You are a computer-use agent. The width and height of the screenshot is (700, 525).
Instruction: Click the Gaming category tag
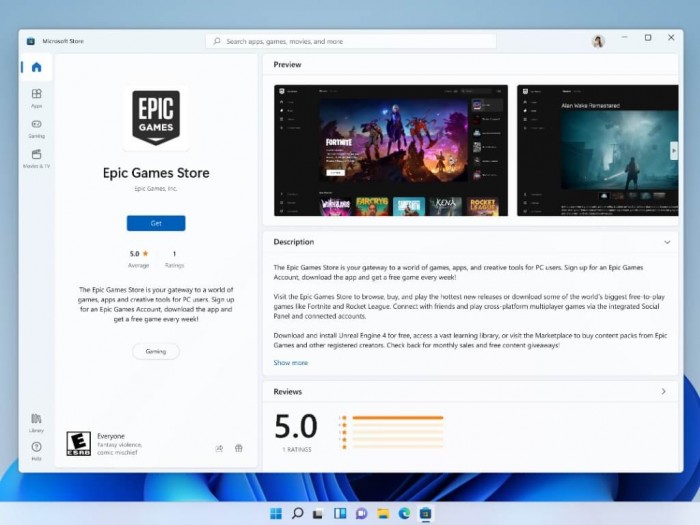coord(156,352)
